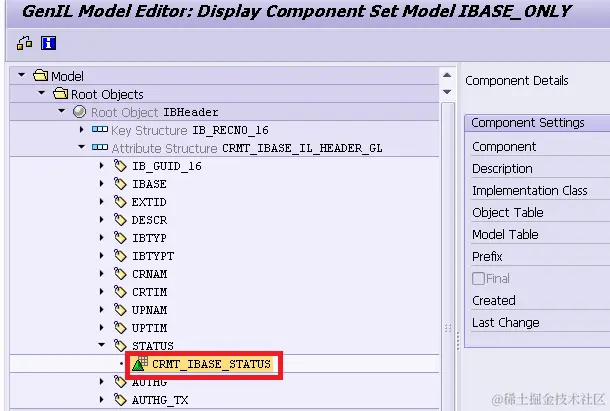Select the UPNAM attribute label
Viewport: 610px width, 411px height.
pos(150,310)
